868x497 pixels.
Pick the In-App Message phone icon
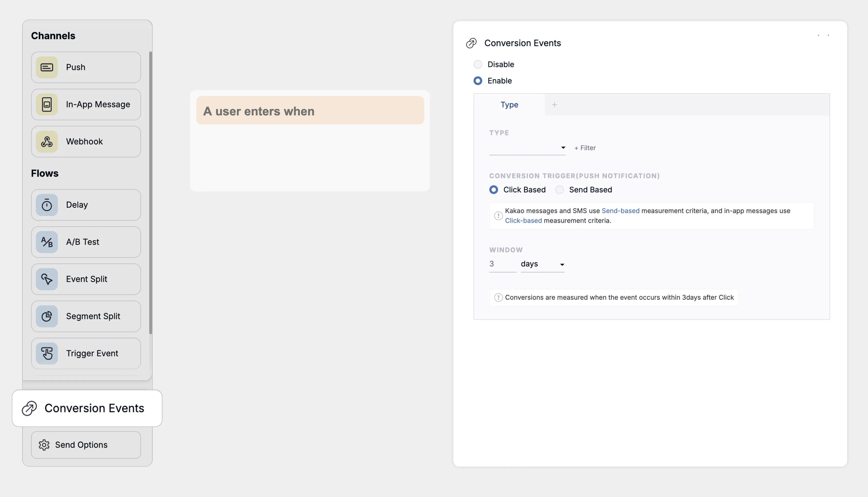point(47,104)
